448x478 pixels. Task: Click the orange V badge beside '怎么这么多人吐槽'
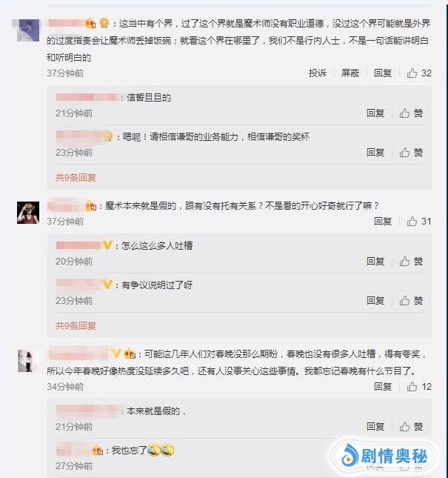coord(107,245)
